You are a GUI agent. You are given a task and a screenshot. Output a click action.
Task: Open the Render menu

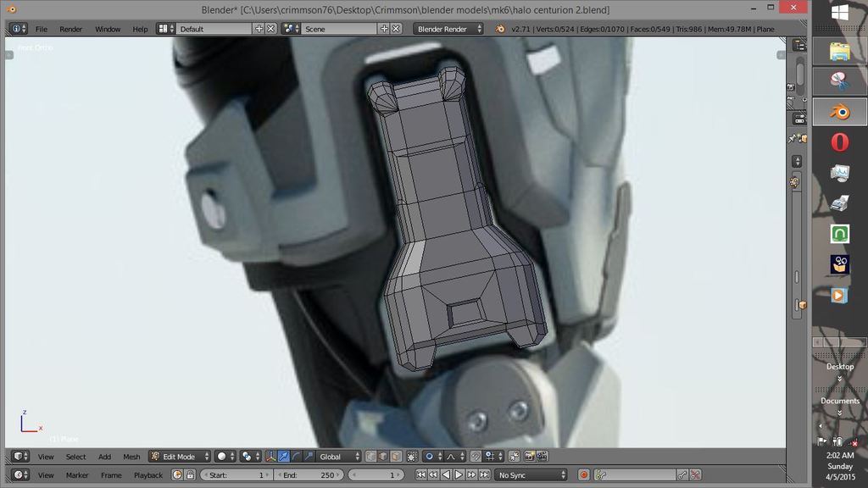pos(71,29)
